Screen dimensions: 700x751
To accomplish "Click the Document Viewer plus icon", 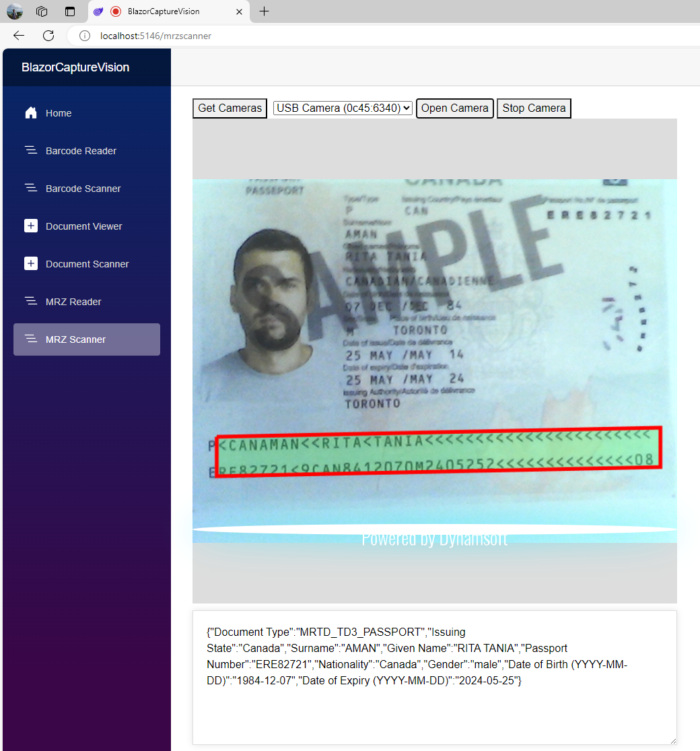I will (31, 226).
